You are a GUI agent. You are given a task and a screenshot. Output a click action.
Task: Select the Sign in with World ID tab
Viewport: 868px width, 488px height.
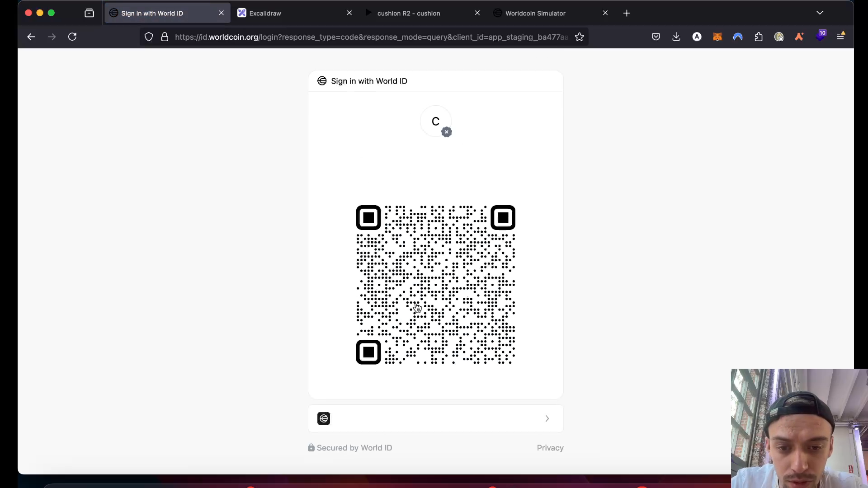(167, 13)
